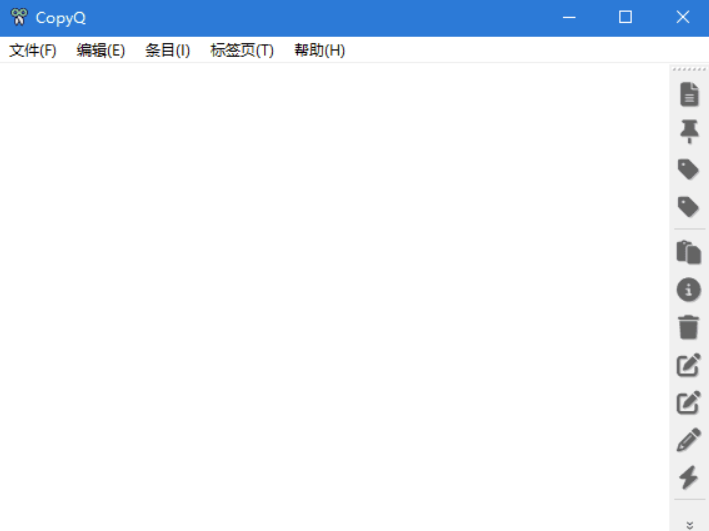Open external editor with the pencil icon
The width and height of the screenshot is (709, 531).
pyautogui.click(x=688, y=440)
